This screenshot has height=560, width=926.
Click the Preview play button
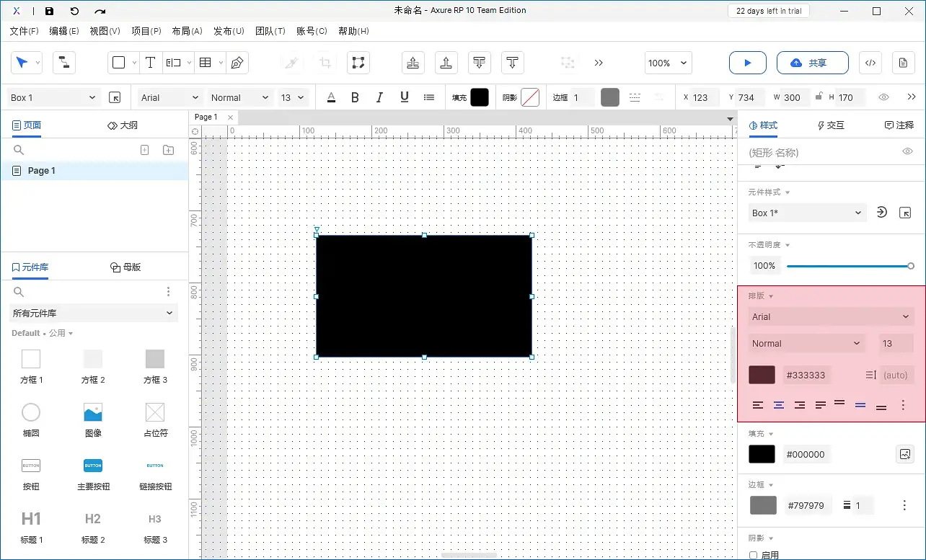click(x=747, y=63)
